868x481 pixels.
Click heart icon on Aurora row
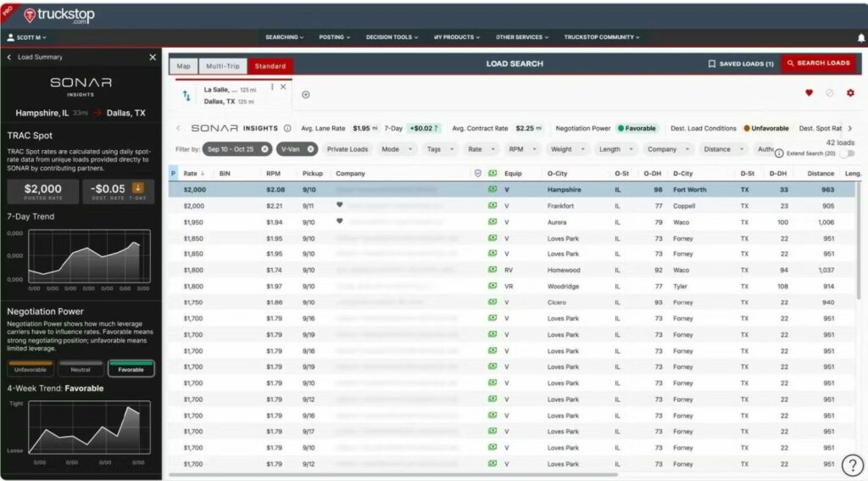pos(339,221)
